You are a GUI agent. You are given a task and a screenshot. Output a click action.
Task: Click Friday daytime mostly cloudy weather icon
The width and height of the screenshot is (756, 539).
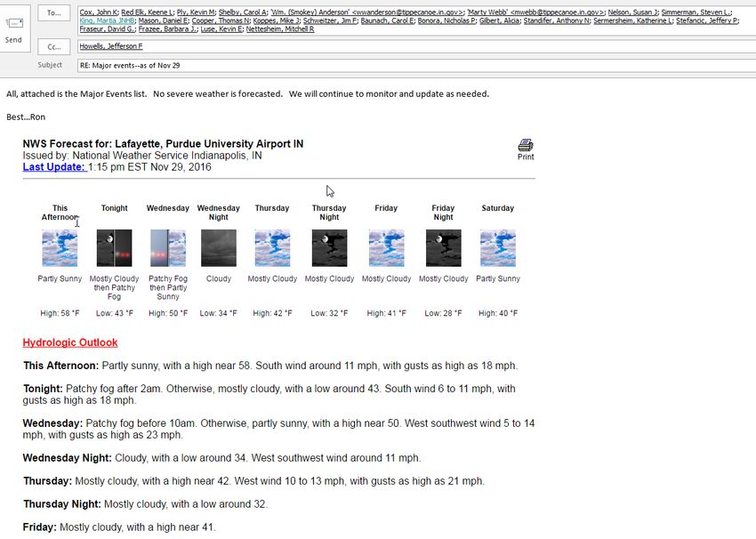386,248
